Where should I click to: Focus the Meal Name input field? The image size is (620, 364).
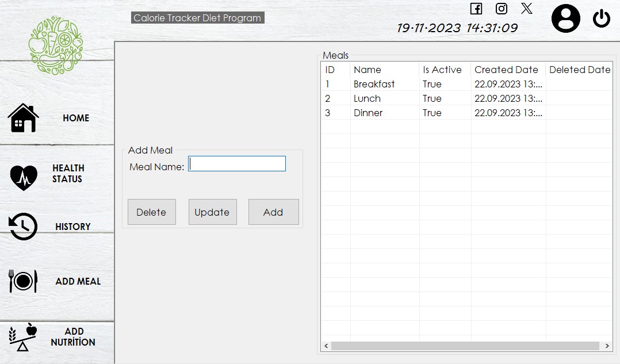pos(237,164)
